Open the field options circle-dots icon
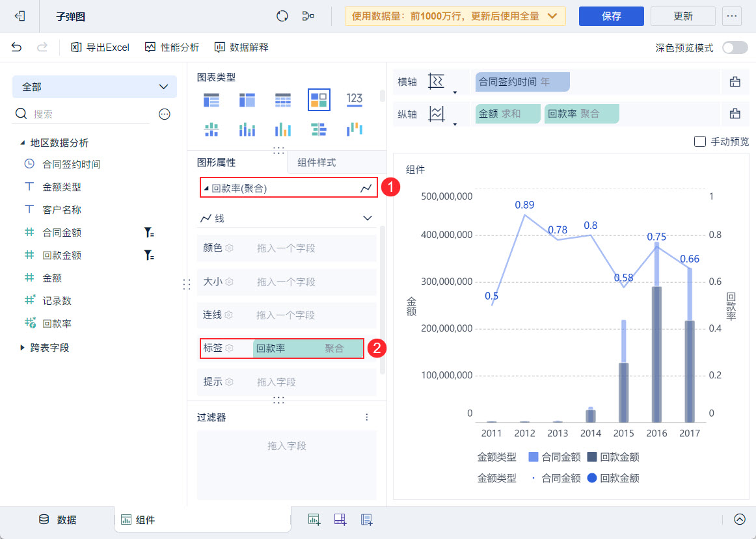The image size is (756, 539). (x=165, y=114)
